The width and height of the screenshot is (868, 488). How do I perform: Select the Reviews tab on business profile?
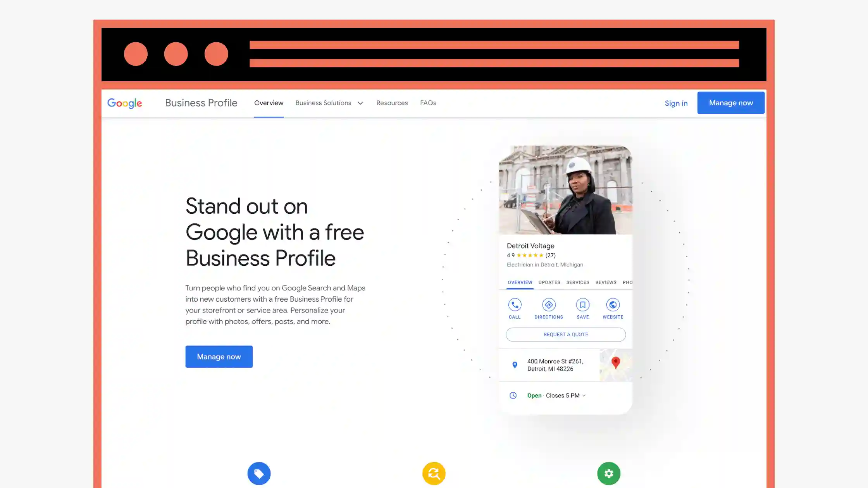click(x=606, y=282)
